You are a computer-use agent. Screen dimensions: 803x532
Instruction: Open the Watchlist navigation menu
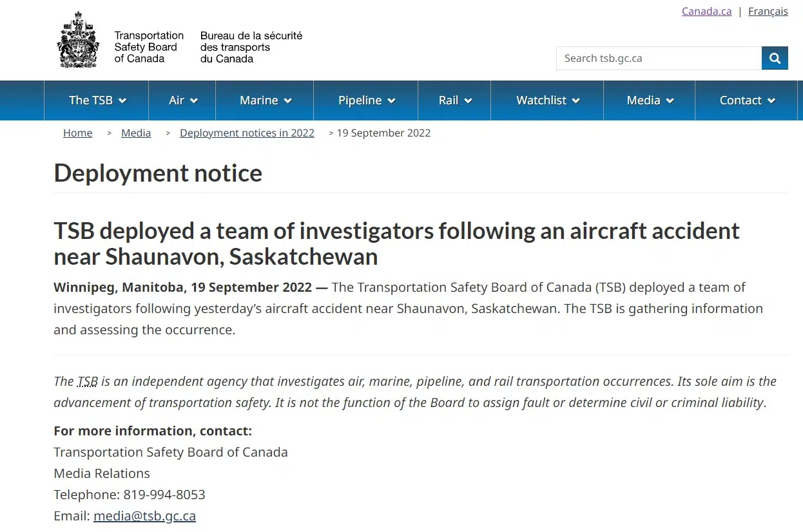547,100
